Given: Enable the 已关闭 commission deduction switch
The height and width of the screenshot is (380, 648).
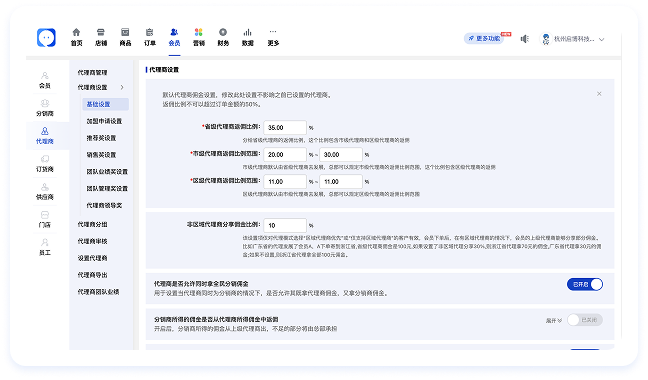Looking at the screenshot, I should (585, 320).
